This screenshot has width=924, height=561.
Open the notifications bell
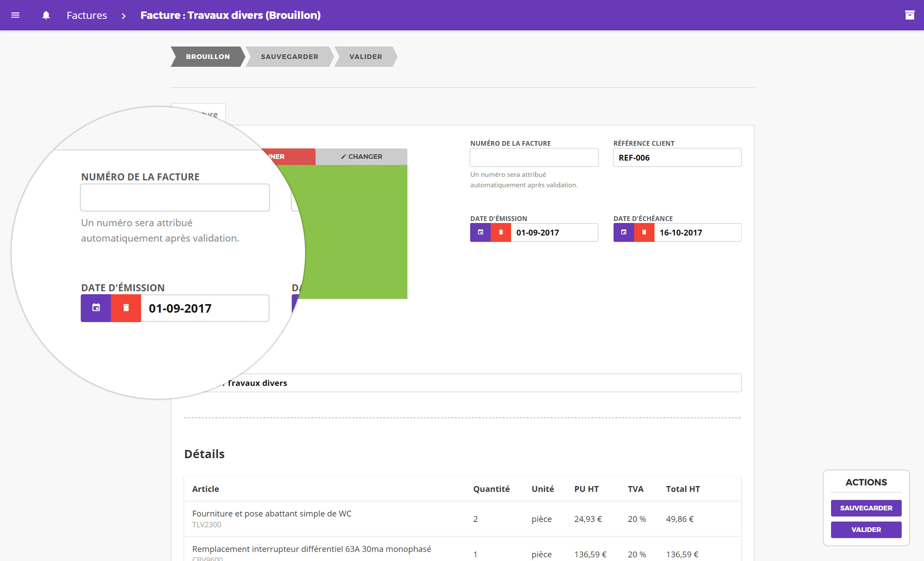tap(46, 15)
